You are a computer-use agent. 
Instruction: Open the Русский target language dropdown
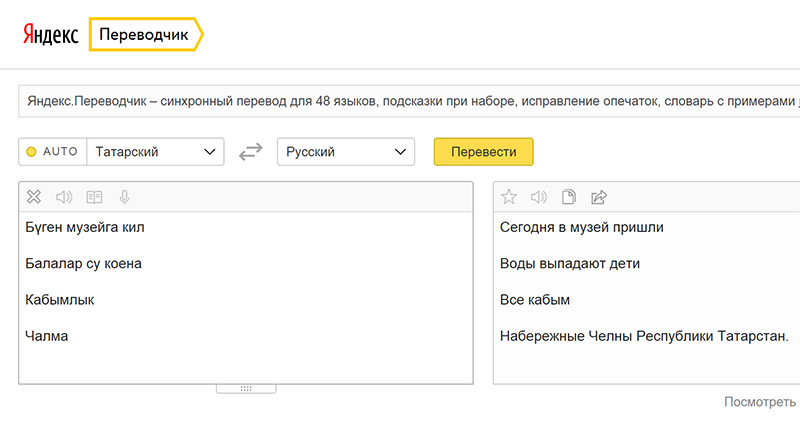346,151
